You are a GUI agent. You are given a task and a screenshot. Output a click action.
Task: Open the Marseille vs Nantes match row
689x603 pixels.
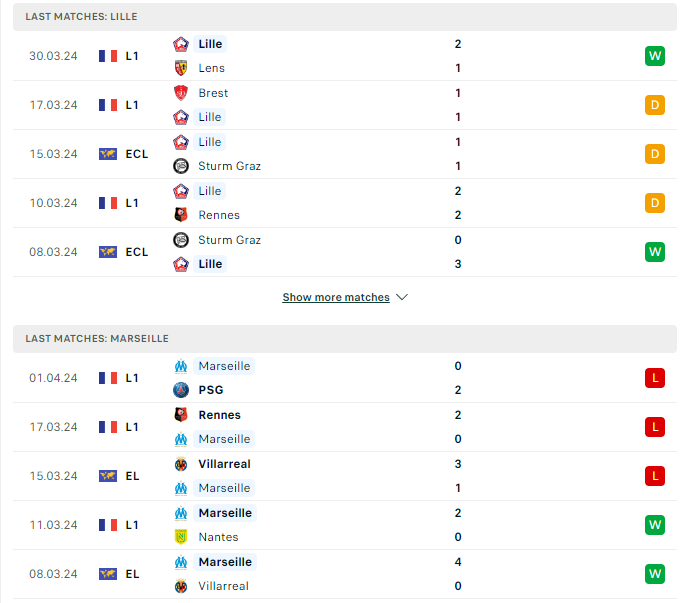(x=345, y=525)
